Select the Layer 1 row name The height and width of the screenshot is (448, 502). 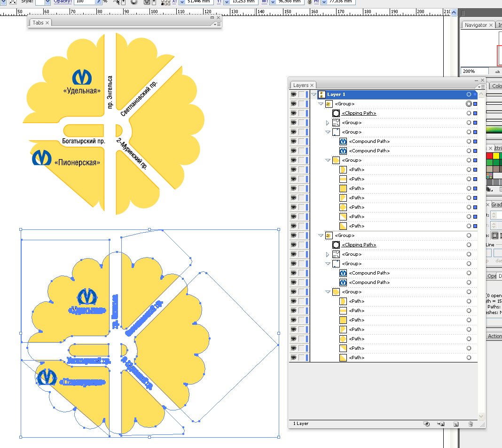(336, 94)
